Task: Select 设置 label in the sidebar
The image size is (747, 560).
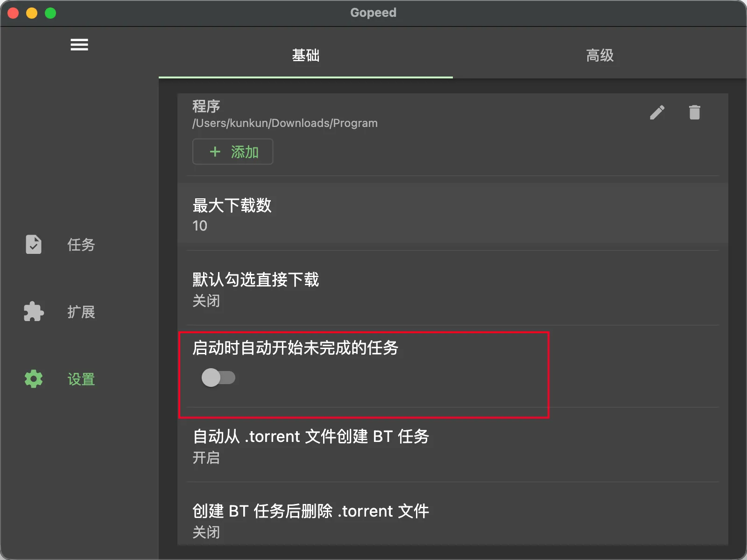Action: point(81,379)
